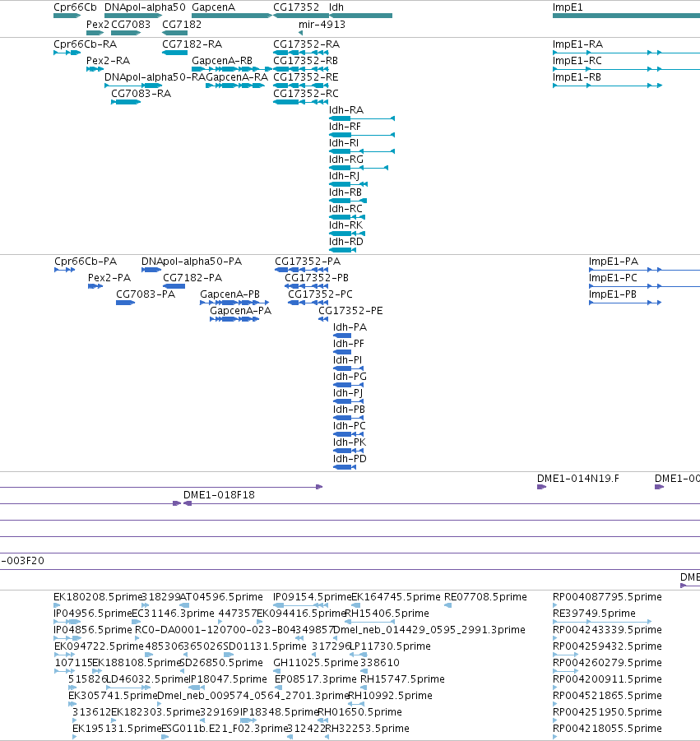The height and width of the screenshot is (741, 700).
Task: Click the CG17352 gene label
Action: pyautogui.click(x=296, y=7)
